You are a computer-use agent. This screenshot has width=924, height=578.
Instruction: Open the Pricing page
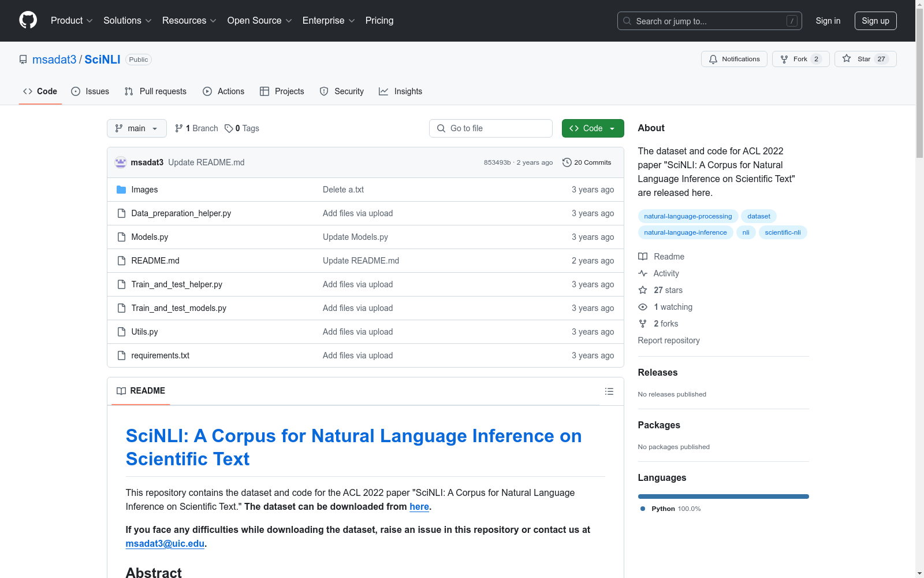(379, 20)
